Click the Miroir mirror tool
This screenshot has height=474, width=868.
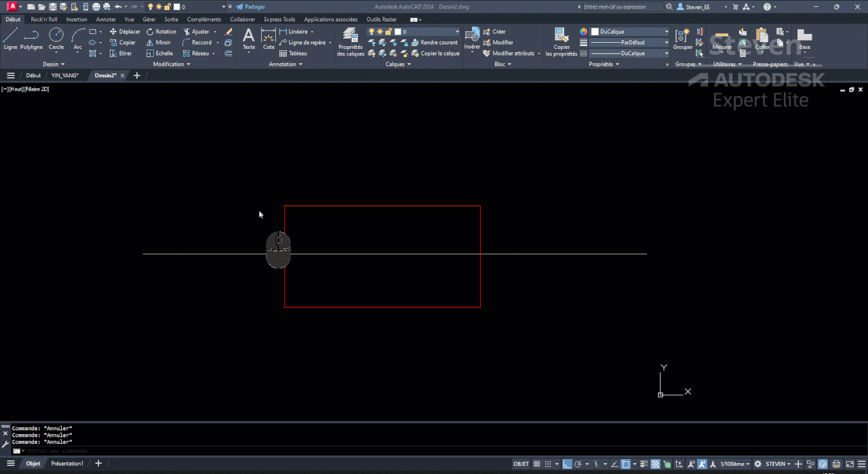click(x=159, y=43)
